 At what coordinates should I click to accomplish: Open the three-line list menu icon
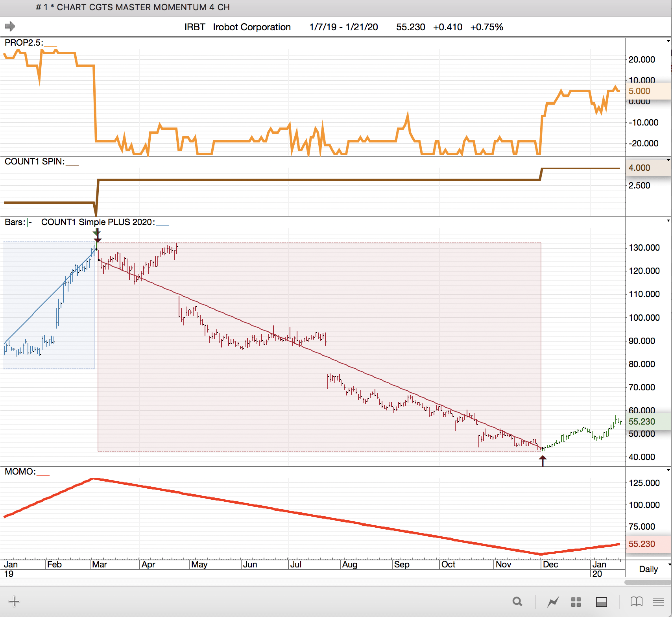coord(659,601)
